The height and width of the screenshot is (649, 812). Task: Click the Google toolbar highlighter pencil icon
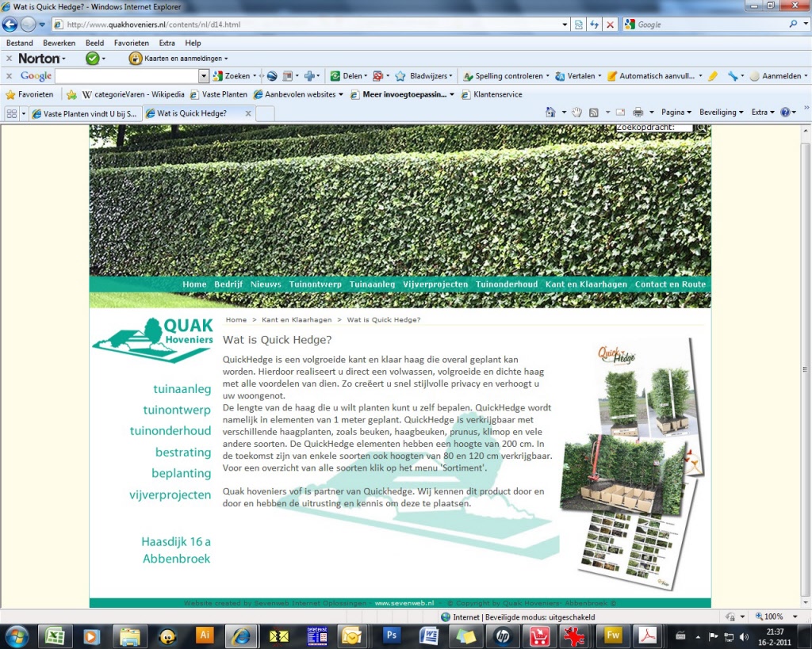[x=713, y=76]
